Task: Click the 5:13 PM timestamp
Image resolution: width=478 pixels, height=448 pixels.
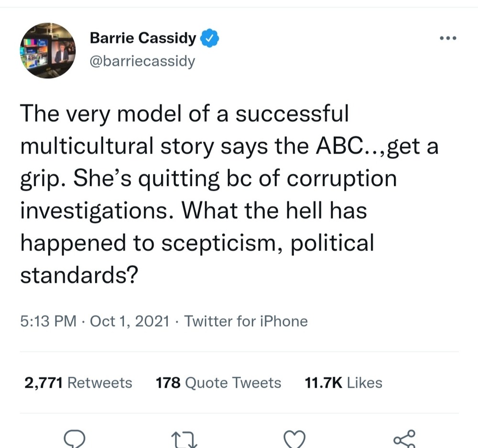Action: pyautogui.click(x=48, y=321)
